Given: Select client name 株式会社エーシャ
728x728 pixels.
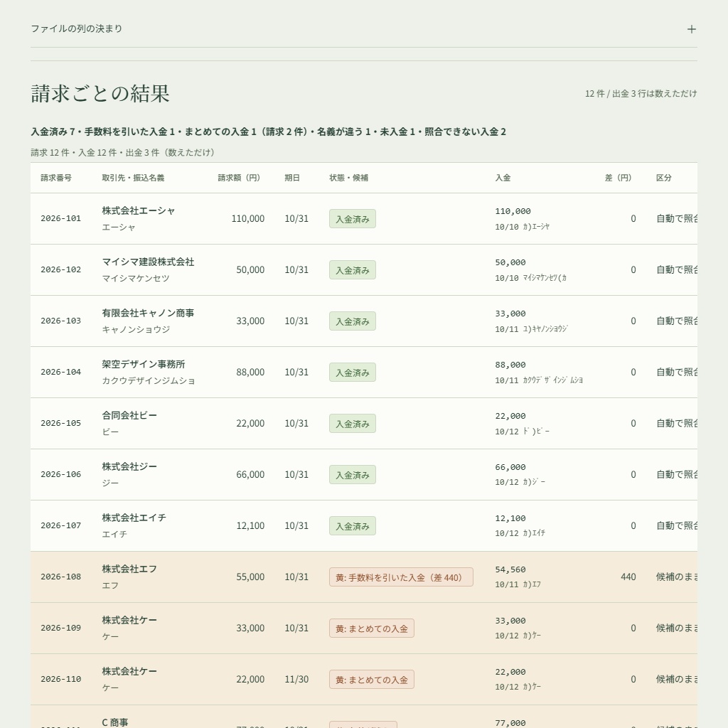Looking at the screenshot, I should [x=139, y=210].
